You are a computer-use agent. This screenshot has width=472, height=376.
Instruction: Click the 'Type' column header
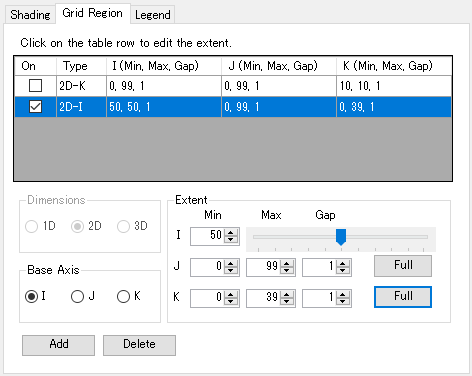tap(81, 66)
